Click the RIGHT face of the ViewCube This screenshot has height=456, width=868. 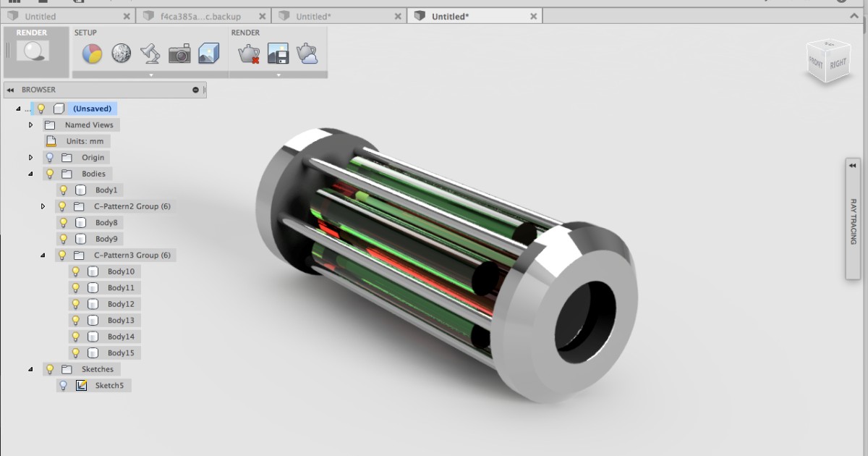tap(838, 64)
